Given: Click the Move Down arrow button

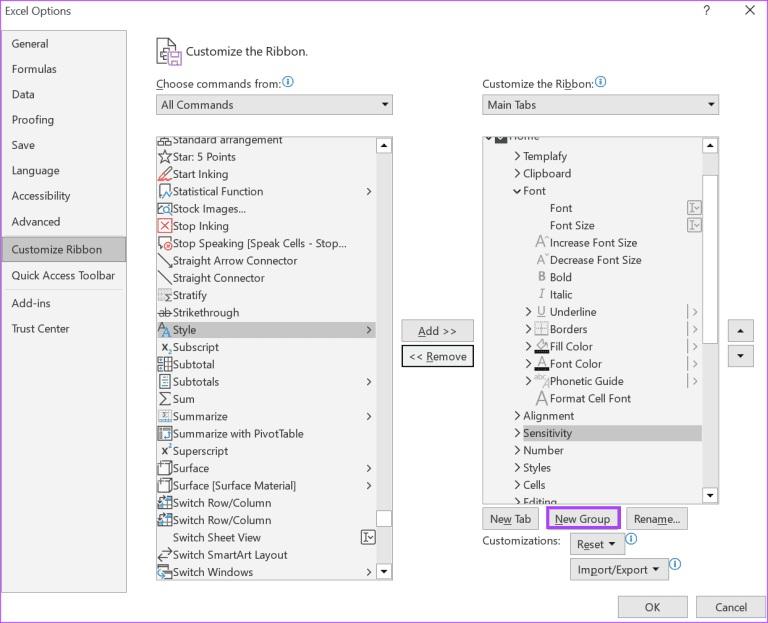Looking at the screenshot, I should click(x=740, y=356).
